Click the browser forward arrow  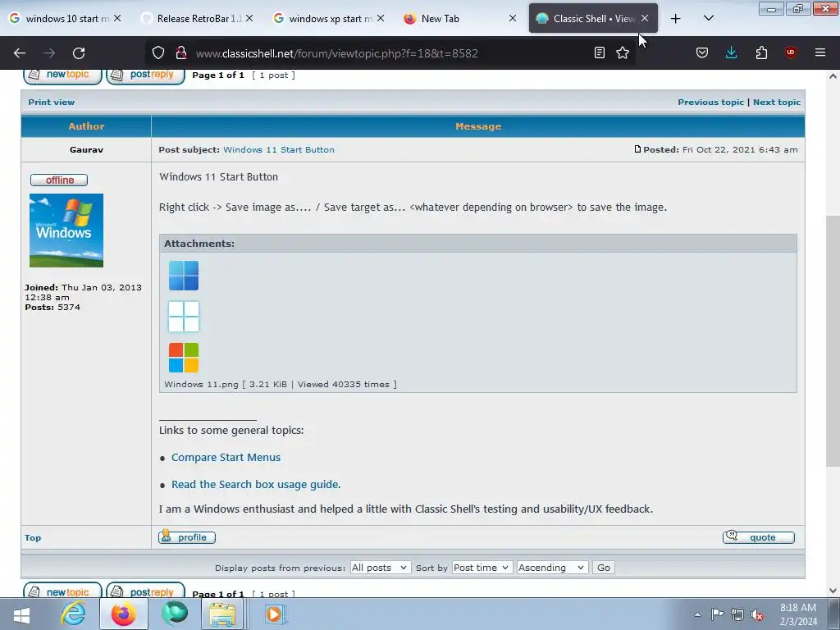pos(49,53)
